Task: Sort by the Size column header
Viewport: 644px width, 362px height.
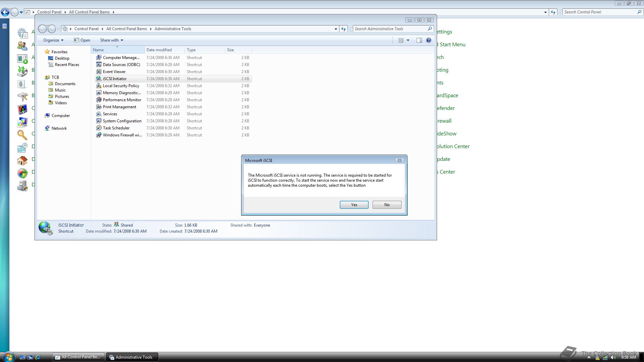Action: point(238,50)
